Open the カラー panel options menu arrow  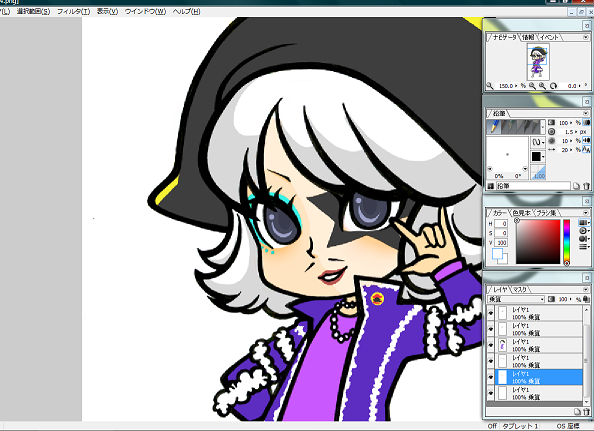(585, 213)
